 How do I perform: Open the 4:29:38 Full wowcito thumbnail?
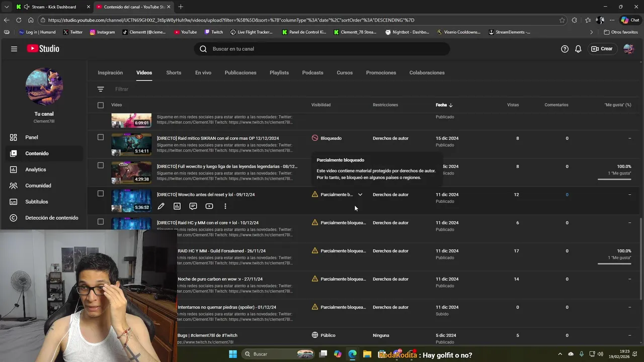click(131, 172)
